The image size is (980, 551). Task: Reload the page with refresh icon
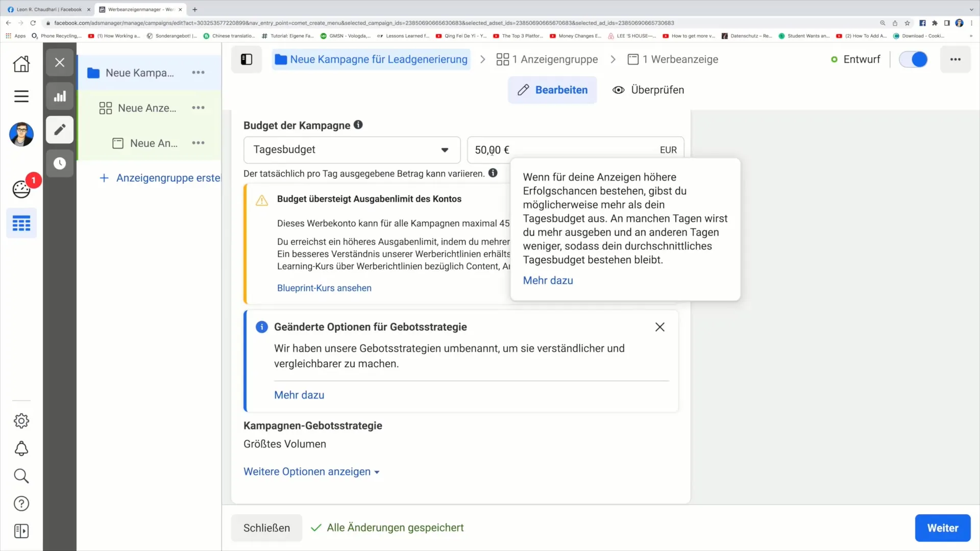click(x=33, y=23)
